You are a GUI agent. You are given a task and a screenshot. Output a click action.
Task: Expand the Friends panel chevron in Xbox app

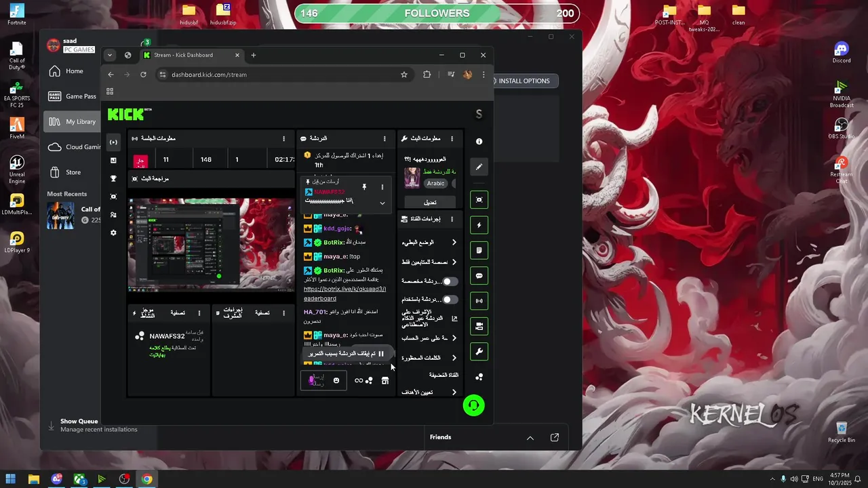[x=530, y=438]
